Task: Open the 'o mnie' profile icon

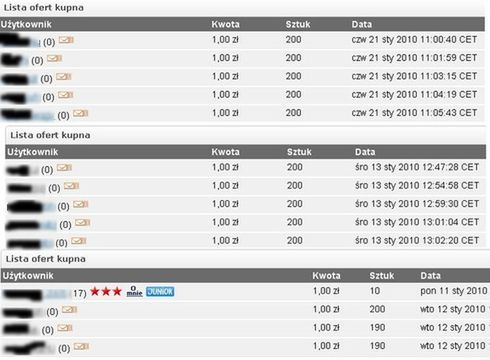Action: (x=134, y=291)
